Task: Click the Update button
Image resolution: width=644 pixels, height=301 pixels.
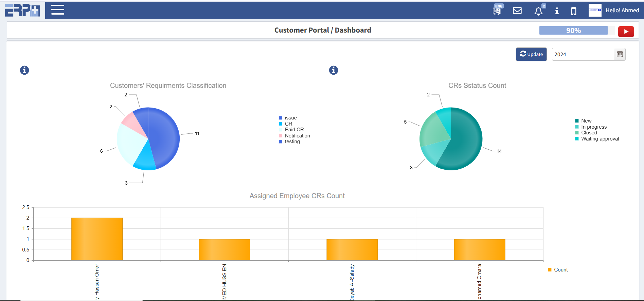Action: coord(531,54)
